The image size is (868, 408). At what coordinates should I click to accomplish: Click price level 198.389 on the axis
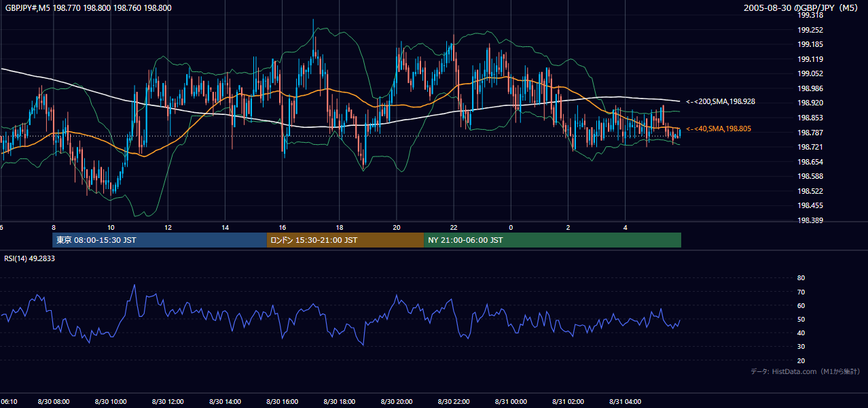pyautogui.click(x=811, y=220)
